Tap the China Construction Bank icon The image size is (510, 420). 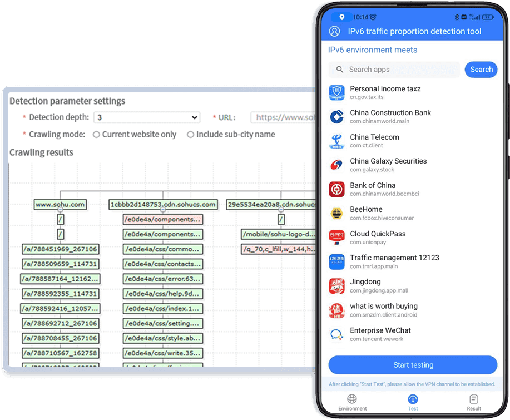coord(337,116)
